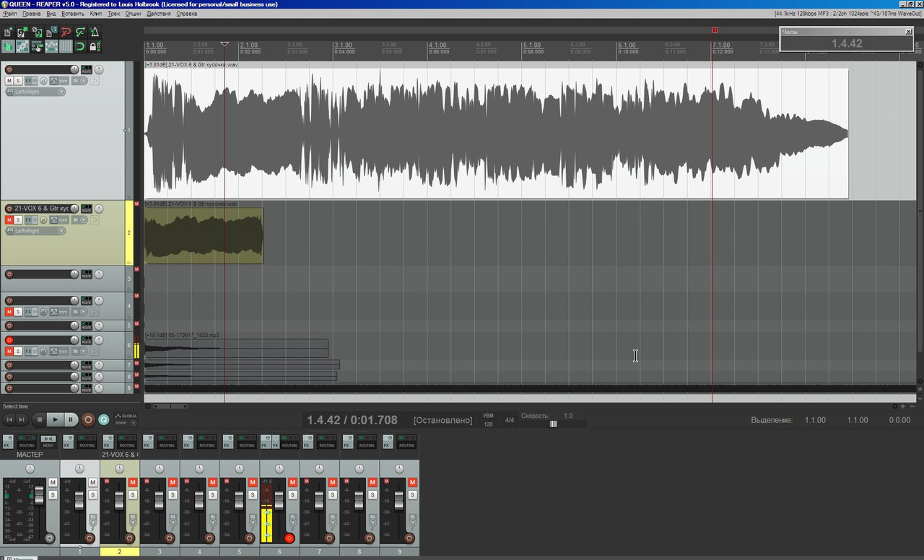This screenshot has width=924, height=560.
Task: Toggle snap magnet toolbar icon
Action: point(80,46)
